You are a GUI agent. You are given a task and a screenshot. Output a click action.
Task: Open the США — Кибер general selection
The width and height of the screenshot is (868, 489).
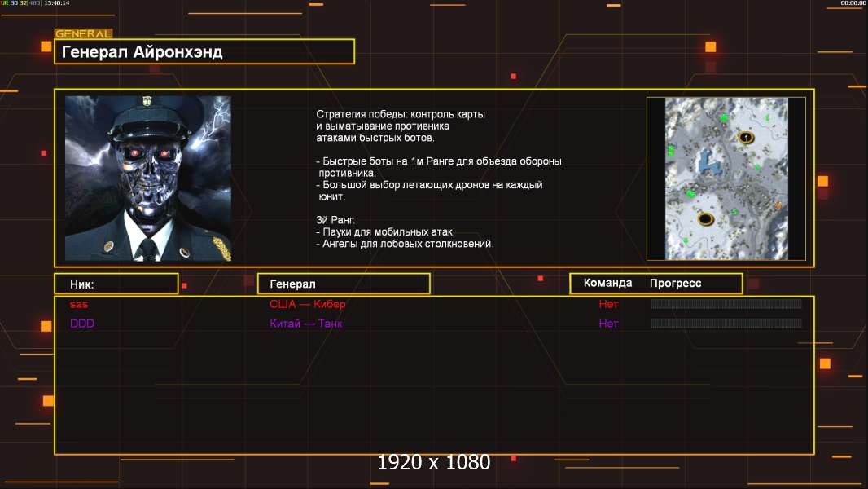click(x=307, y=304)
